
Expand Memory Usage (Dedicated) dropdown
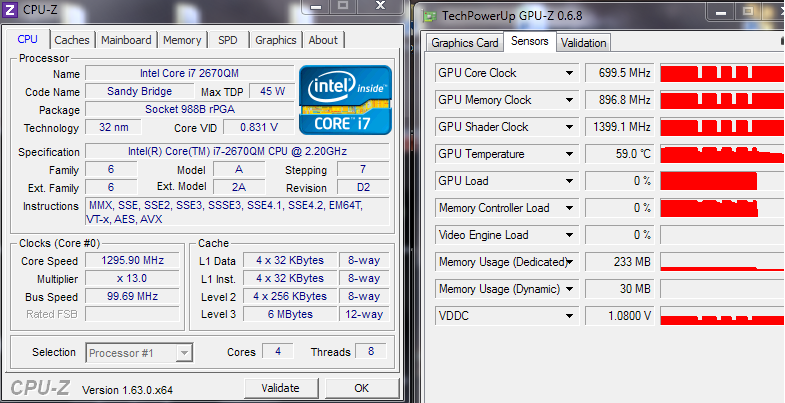569,262
